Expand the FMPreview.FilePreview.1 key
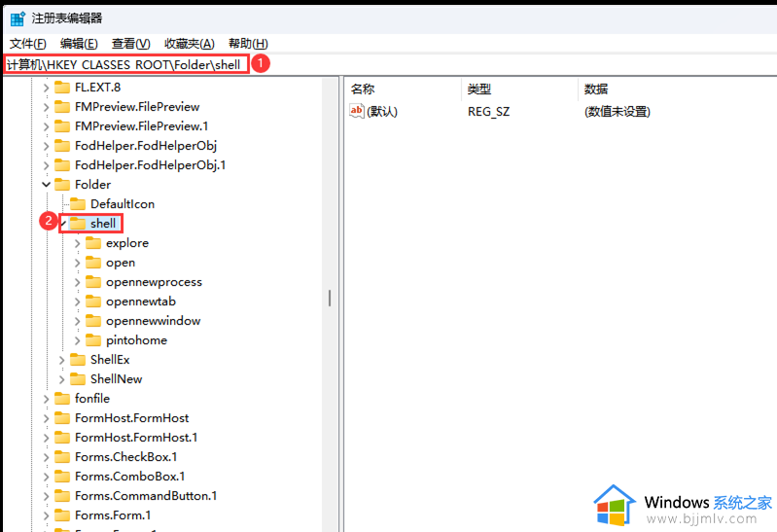 coord(46,126)
